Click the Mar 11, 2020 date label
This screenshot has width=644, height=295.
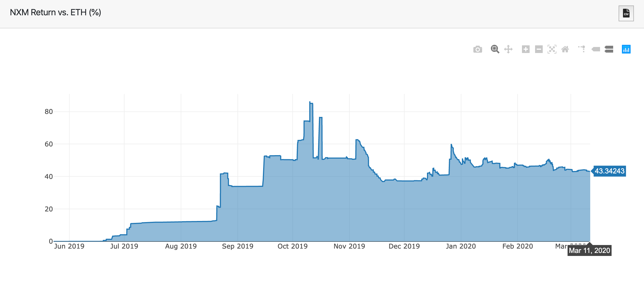click(589, 250)
